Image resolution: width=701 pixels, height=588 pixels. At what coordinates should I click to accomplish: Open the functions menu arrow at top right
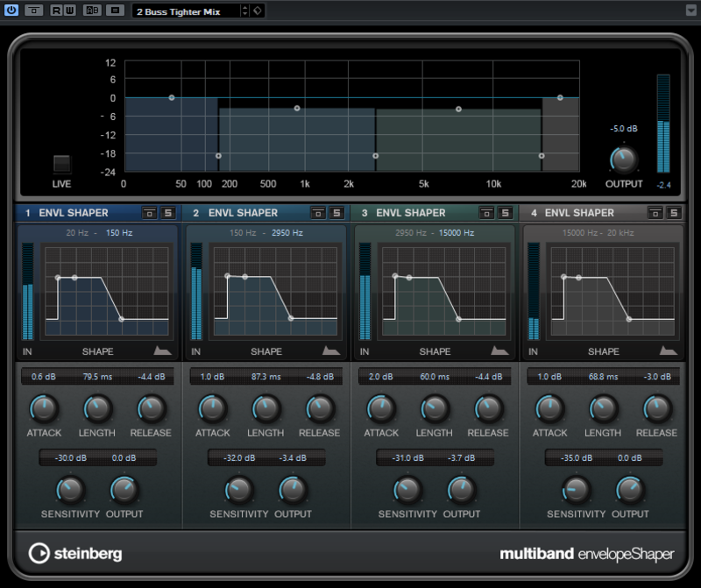690,10
